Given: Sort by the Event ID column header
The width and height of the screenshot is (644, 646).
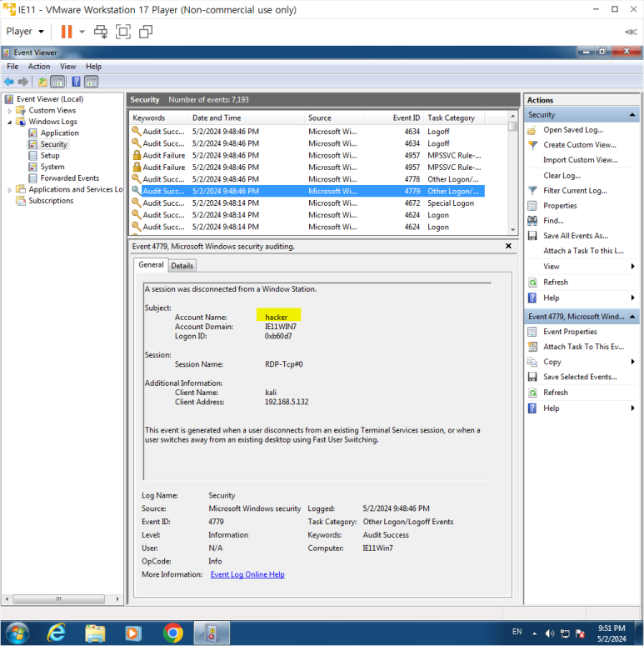Looking at the screenshot, I should 394,118.
